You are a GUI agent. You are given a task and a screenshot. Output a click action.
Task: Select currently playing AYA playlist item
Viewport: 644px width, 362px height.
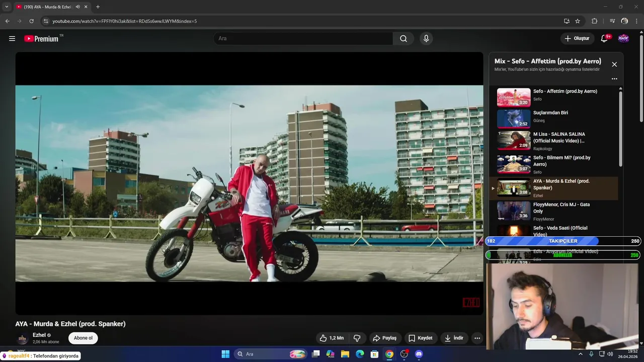click(553, 188)
